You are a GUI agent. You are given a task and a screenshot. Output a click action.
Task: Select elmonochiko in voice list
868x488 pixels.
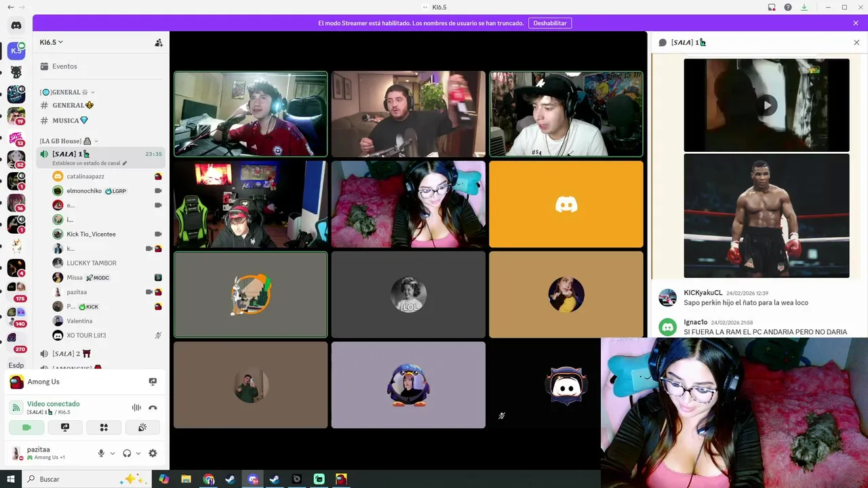[107, 191]
